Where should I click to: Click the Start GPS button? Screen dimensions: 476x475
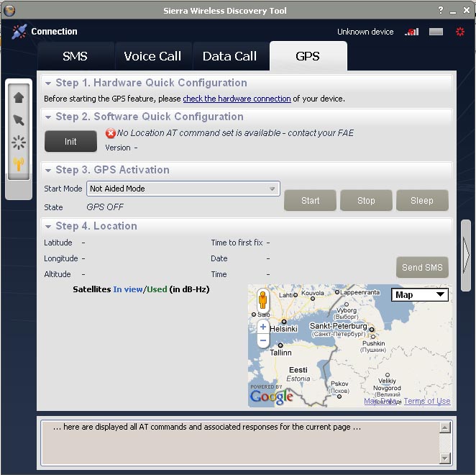(x=310, y=201)
